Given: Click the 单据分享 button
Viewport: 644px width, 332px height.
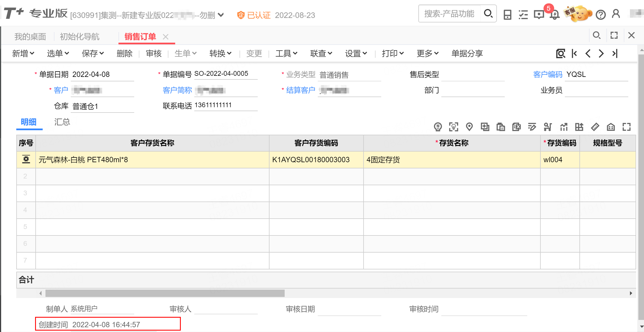Looking at the screenshot, I should [x=467, y=53].
